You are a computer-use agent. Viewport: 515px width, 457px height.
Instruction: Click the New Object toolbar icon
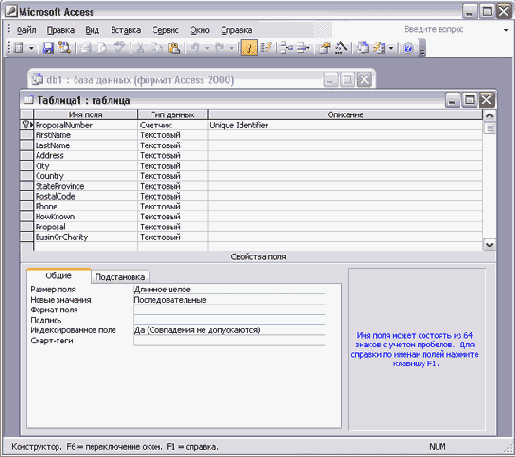379,48
